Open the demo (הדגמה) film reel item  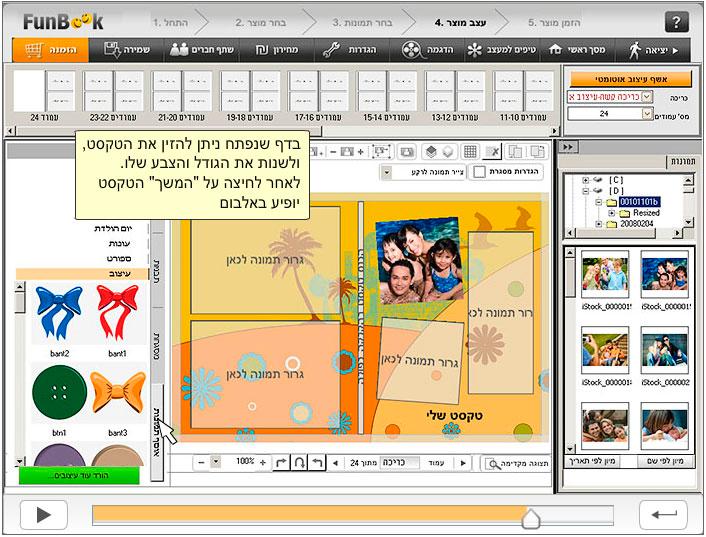coord(427,50)
